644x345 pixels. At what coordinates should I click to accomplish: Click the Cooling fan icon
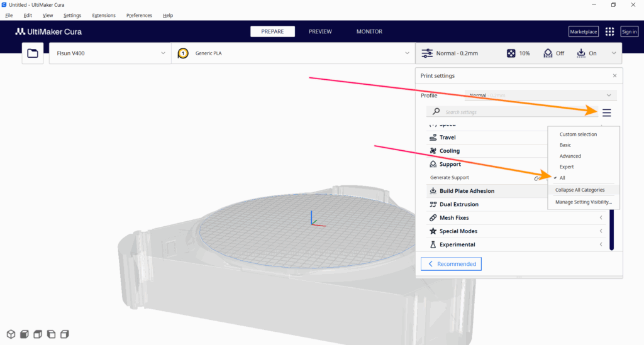click(x=433, y=151)
